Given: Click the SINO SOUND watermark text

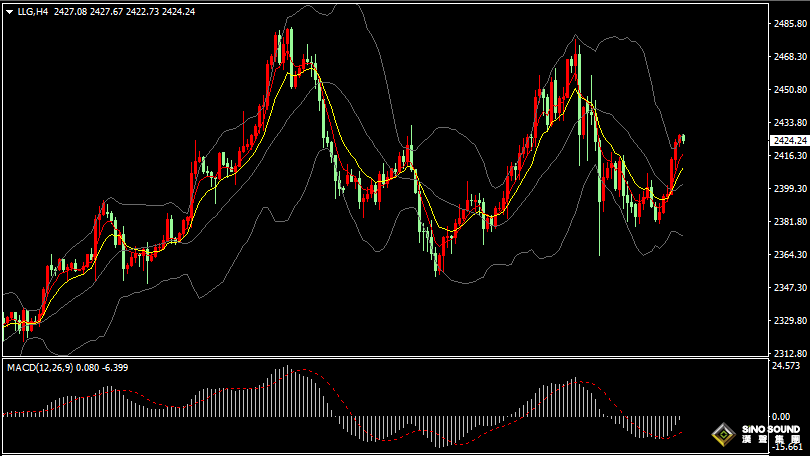Looking at the screenshot, I should pyautogui.click(x=769, y=431).
